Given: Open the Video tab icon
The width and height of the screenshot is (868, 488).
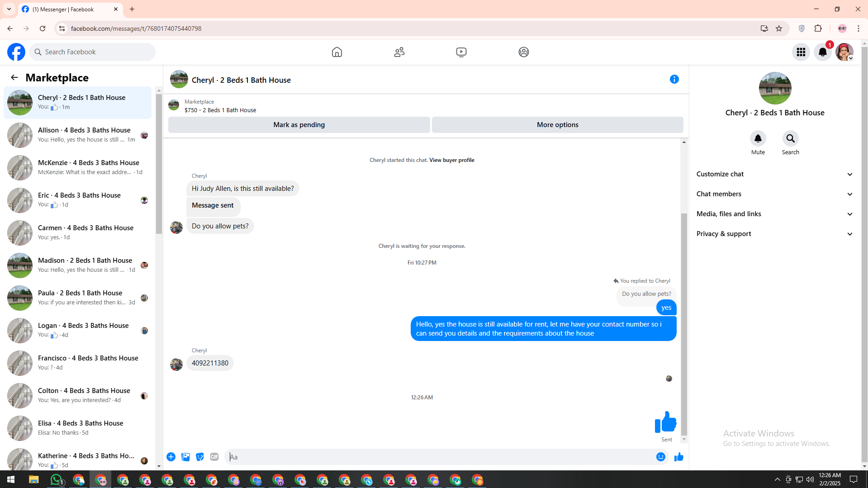Looking at the screenshot, I should (x=461, y=52).
